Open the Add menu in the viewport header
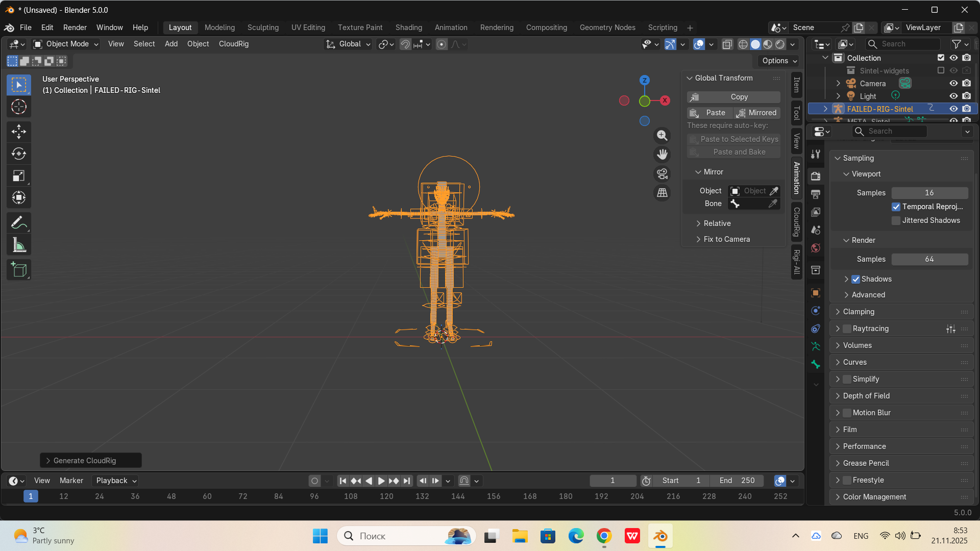980x551 pixels. (x=171, y=44)
